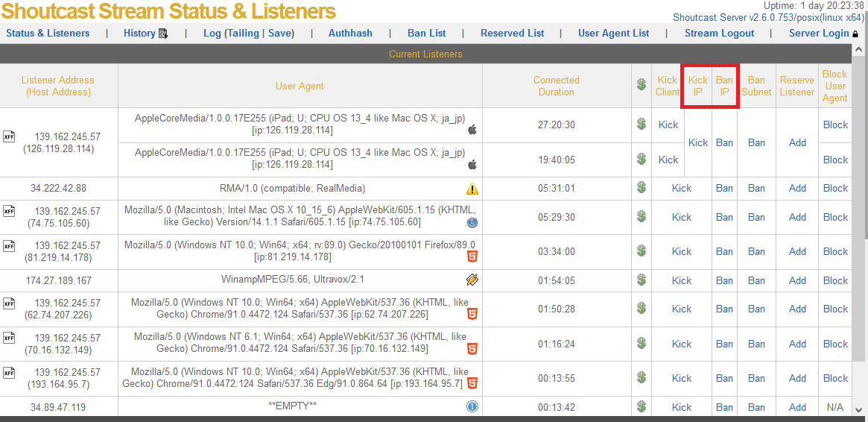Click the Safari icon in the Macintosh row
This screenshot has width=868, height=422.
pos(472,223)
